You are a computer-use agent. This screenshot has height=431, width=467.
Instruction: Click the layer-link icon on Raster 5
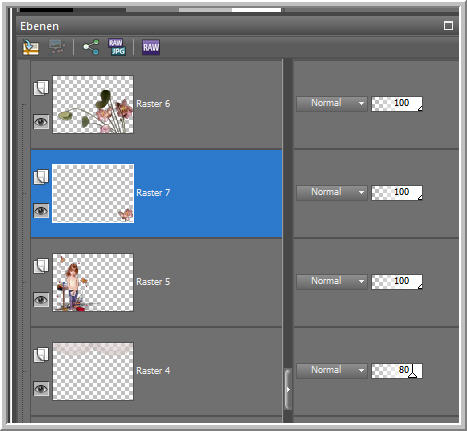[x=41, y=266]
